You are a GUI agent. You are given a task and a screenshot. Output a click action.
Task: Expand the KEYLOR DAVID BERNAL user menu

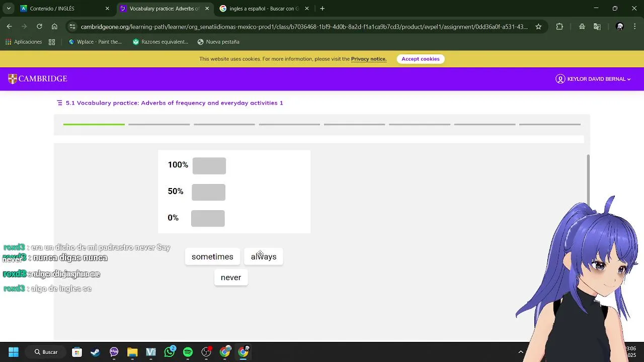[x=593, y=79]
